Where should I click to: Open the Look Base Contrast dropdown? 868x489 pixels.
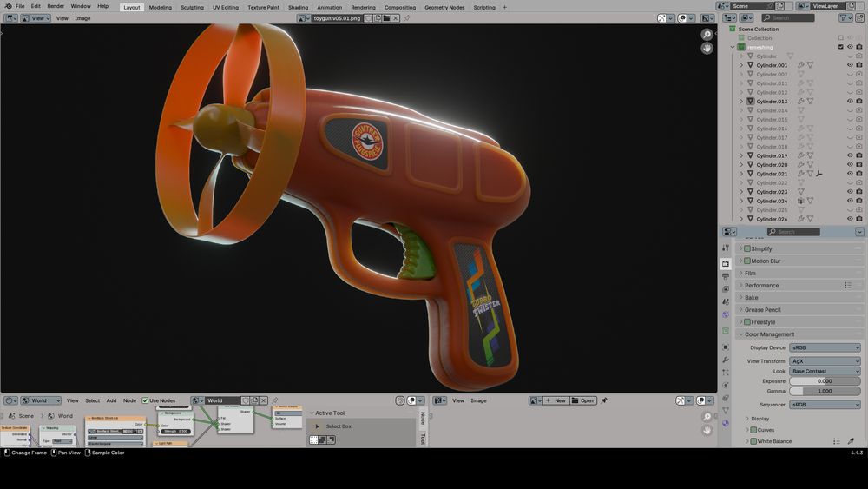click(x=825, y=371)
